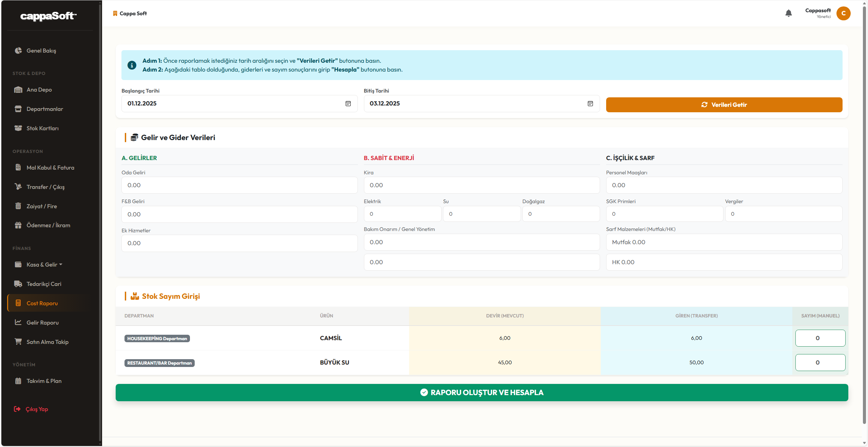Open calendar picker for Bitiş Tarihi
This screenshot has width=868, height=447.
coord(590,103)
